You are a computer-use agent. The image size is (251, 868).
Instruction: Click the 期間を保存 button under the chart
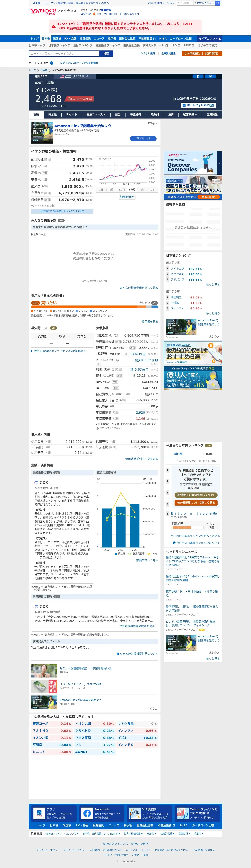(127, 197)
